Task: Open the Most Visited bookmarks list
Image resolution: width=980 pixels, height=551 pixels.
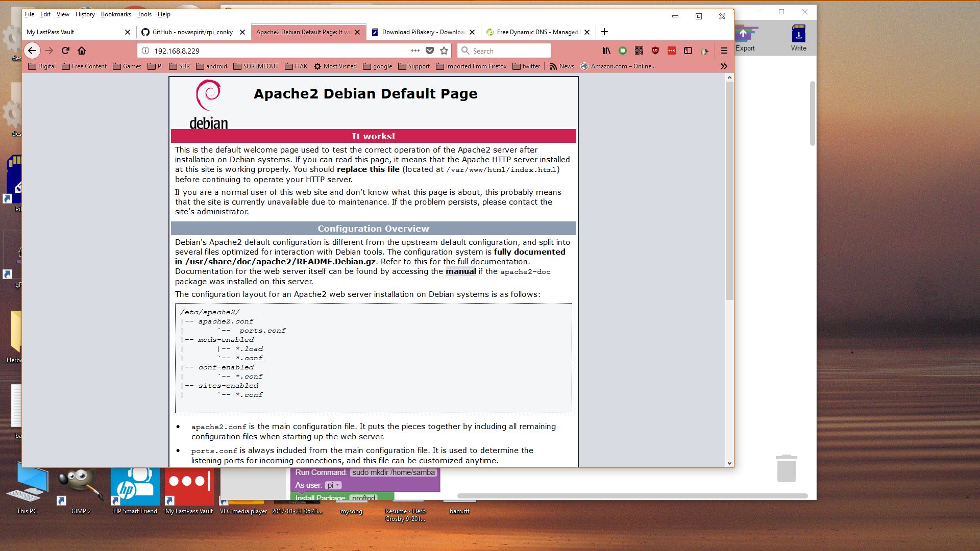Action: click(x=335, y=66)
